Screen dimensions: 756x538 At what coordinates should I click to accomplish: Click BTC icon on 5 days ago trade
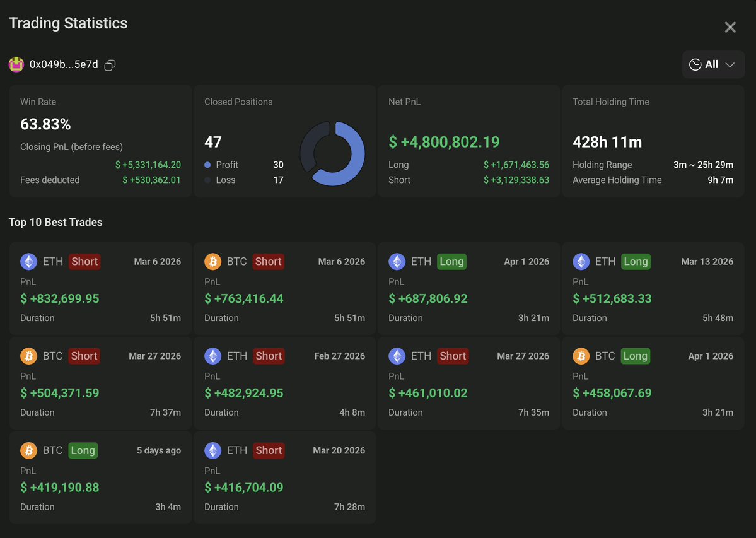point(29,450)
